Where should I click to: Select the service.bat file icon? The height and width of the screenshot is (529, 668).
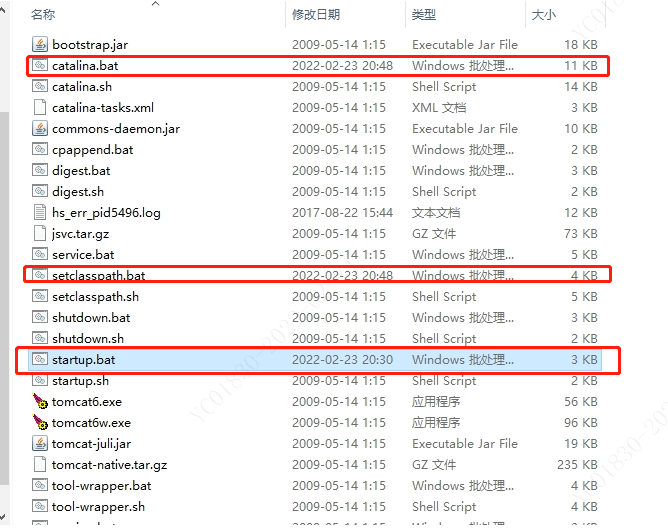[x=40, y=254]
